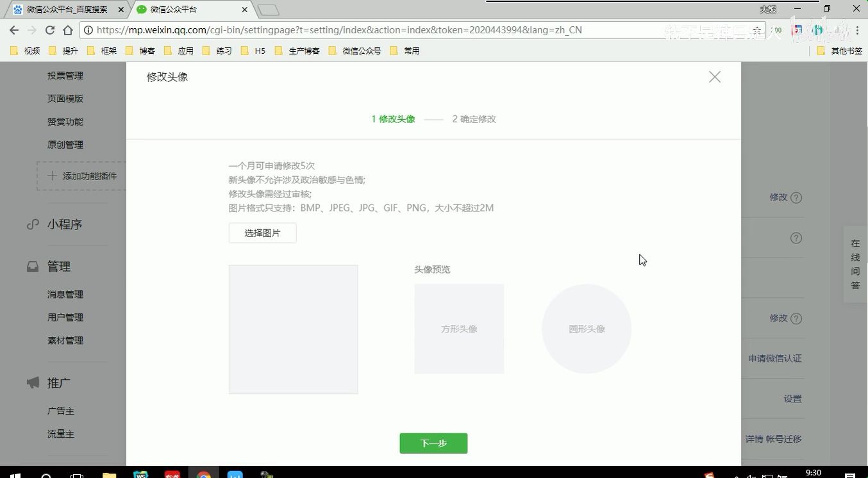This screenshot has height=478, width=868.
Task: Click the green 下一步 button
Action: pos(433,443)
